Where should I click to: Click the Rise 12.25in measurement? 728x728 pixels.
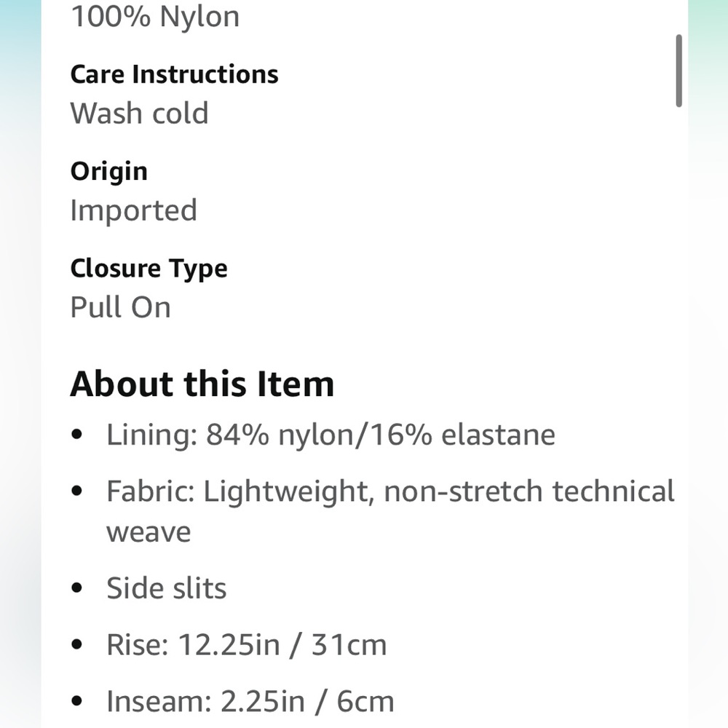pos(247,645)
